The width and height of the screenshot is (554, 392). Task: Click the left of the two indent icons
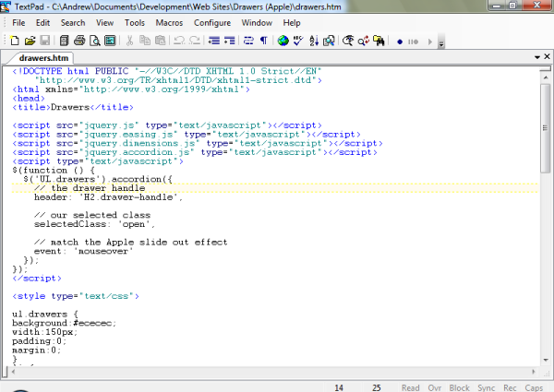(x=214, y=41)
